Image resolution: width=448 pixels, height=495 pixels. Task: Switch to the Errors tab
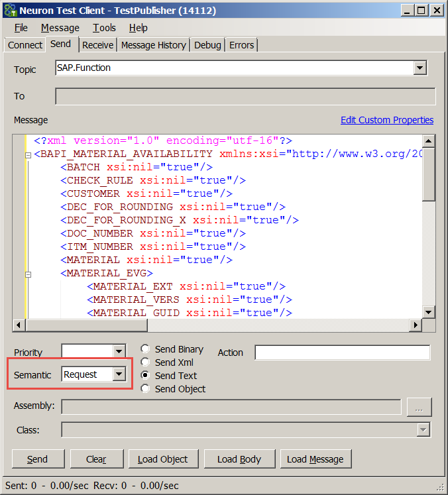241,45
